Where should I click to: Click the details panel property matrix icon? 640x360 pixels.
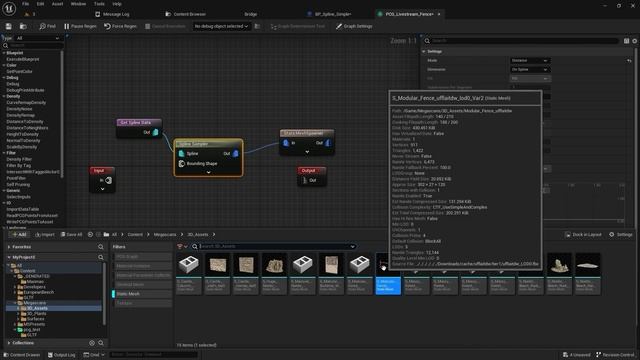626,41
